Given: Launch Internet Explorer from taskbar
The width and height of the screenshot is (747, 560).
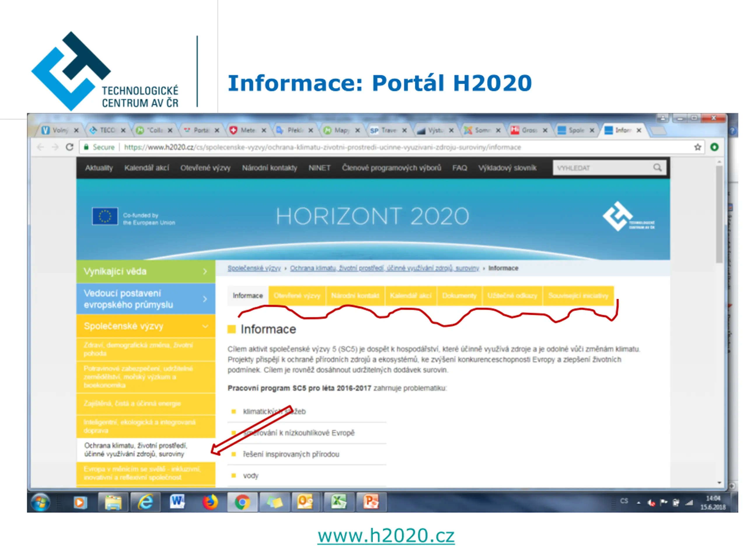Looking at the screenshot, I should tap(145, 502).
